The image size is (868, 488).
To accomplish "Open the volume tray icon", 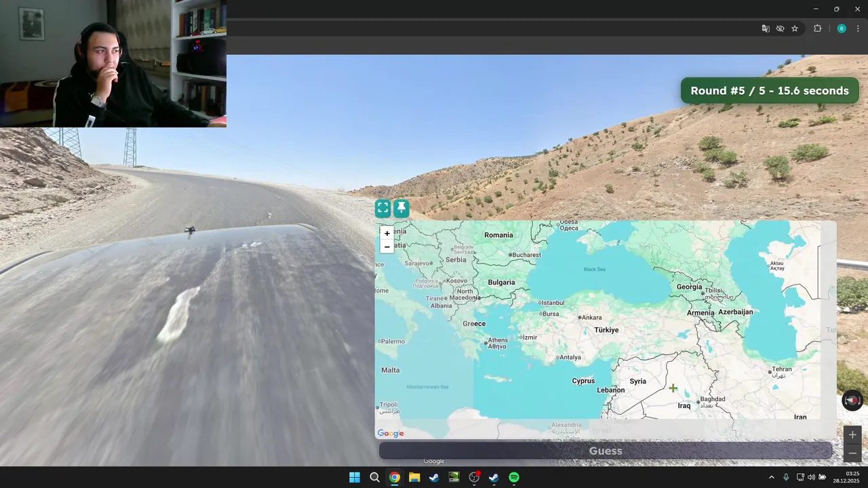I will coord(811,477).
